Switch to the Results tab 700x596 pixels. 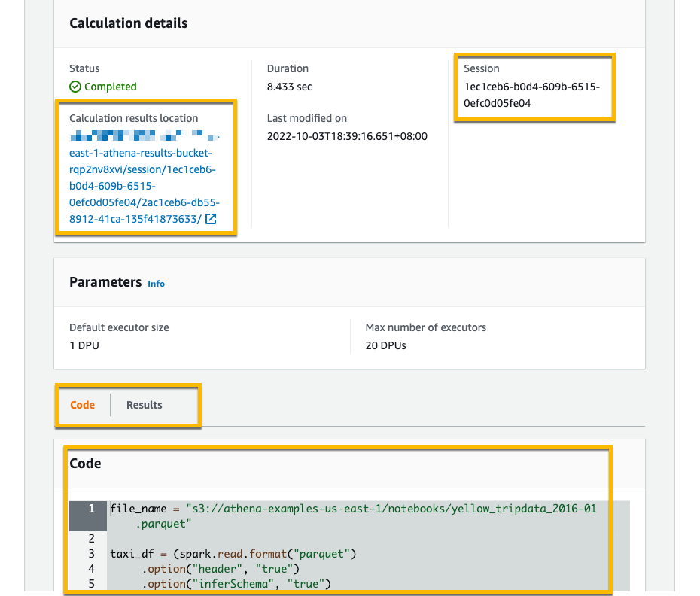click(x=144, y=405)
